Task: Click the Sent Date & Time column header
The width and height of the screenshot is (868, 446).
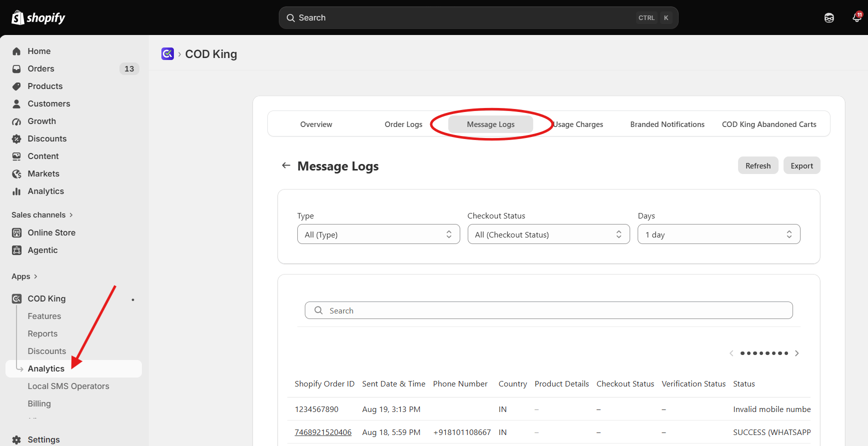Action: click(x=394, y=383)
